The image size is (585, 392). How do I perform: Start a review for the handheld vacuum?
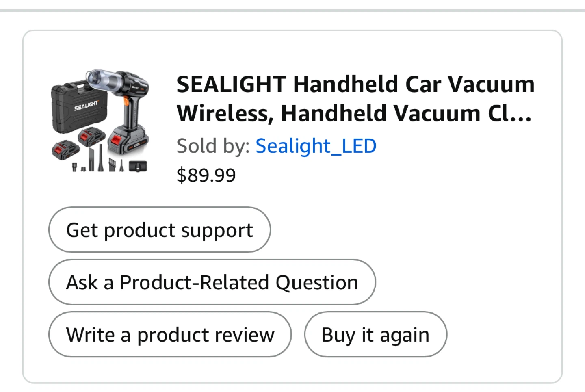tap(170, 334)
